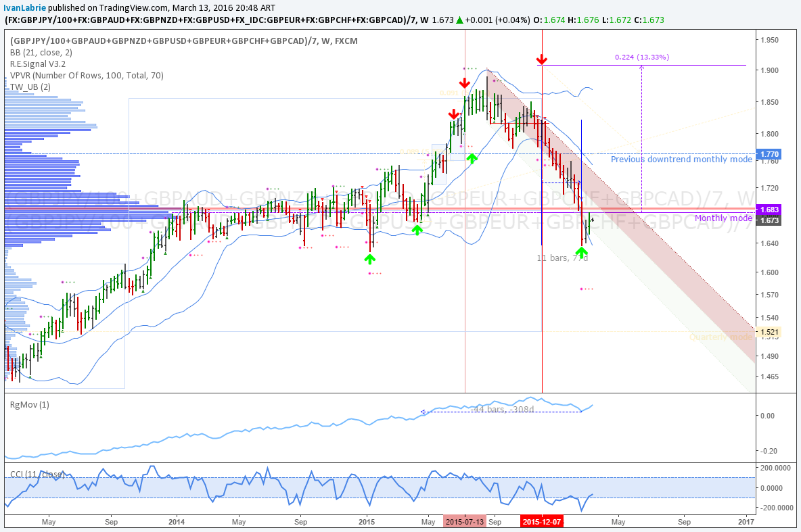
Task: Click the 1.640 price axis tick
Action: pyautogui.click(x=769, y=243)
